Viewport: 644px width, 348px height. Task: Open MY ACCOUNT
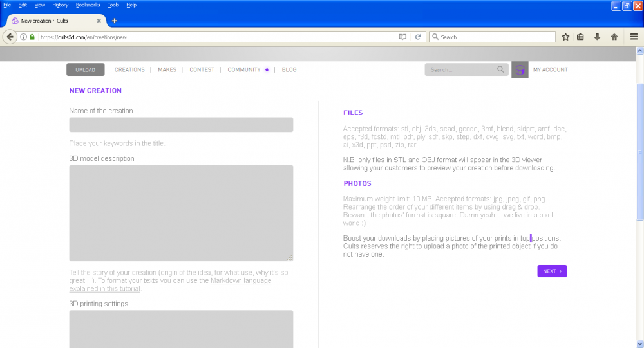[x=551, y=69]
